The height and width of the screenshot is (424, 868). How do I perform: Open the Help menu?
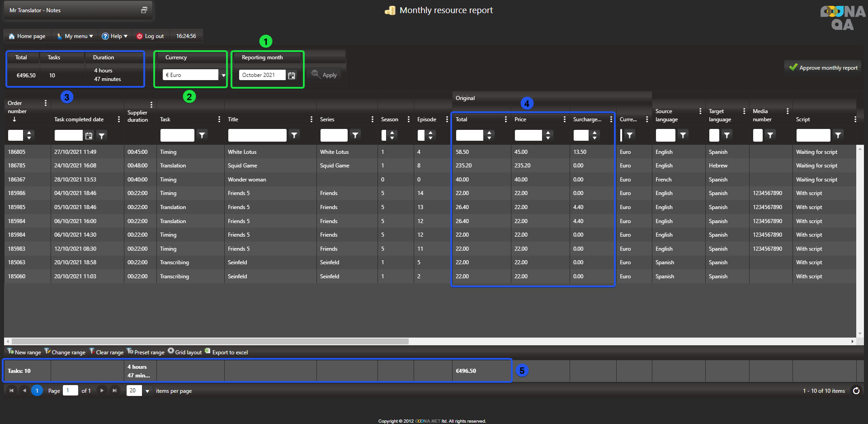115,36
